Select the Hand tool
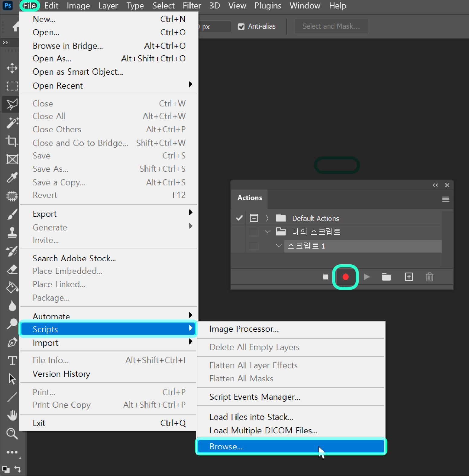The image size is (469, 476). pyautogui.click(x=12, y=415)
